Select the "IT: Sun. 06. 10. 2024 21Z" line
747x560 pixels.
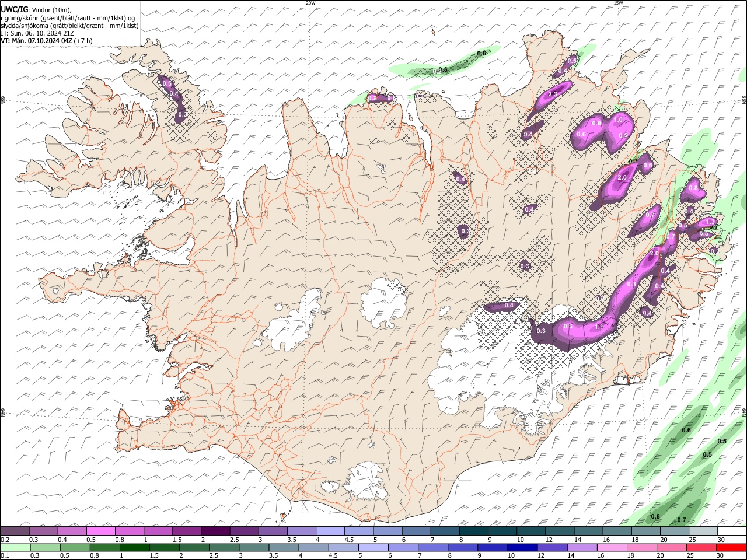click(37, 33)
